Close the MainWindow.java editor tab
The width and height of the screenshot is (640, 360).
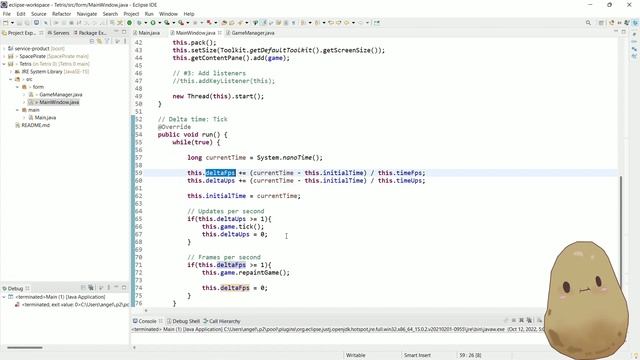tap(220, 33)
